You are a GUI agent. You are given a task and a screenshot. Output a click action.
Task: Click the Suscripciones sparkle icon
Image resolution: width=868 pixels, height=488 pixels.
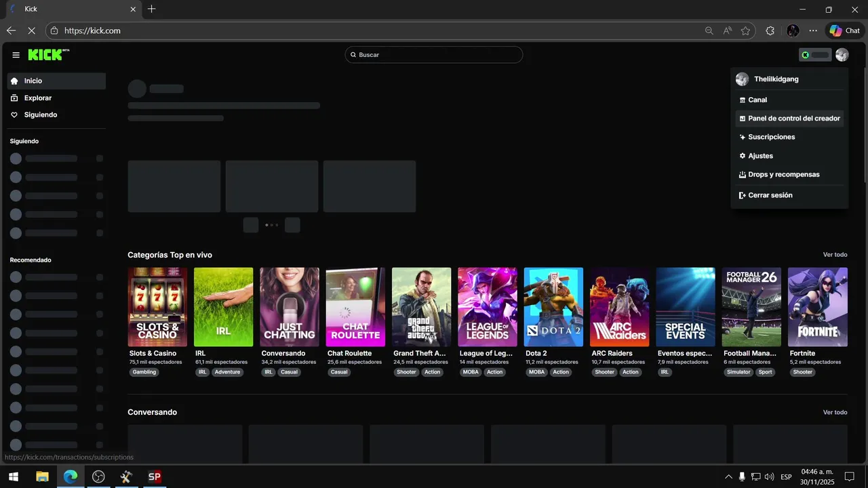pyautogui.click(x=743, y=137)
